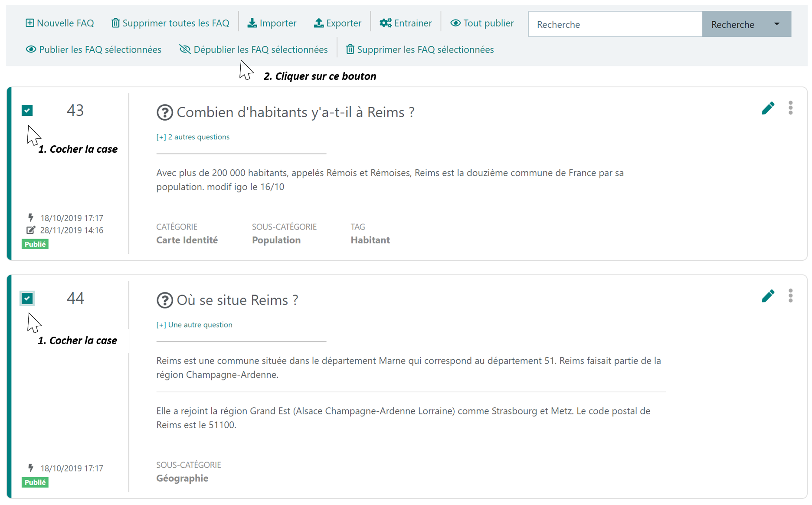Click the Dépublier les FAQ sélectionnées label
Screen dimensions: 812x505
261,49
